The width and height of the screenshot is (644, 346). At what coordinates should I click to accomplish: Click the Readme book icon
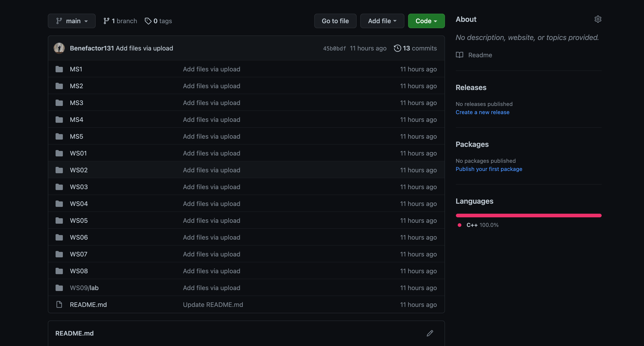point(460,55)
